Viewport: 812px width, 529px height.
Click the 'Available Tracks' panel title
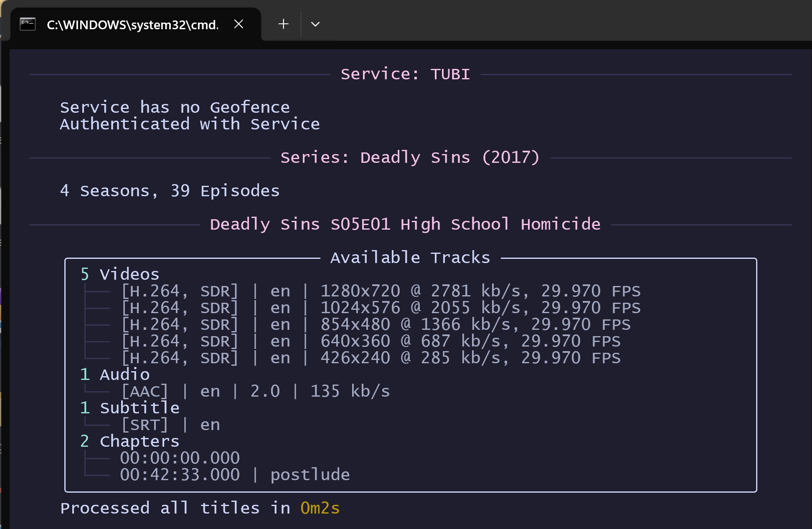click(410, 258)
